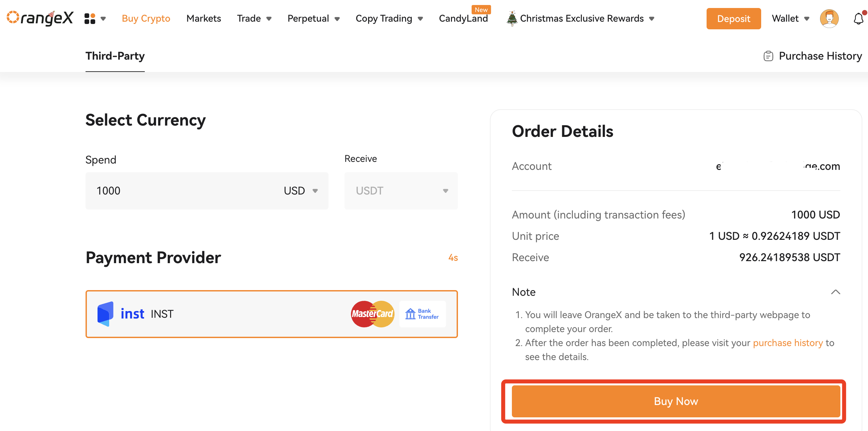Open the apps grid menu icon
Viewport: 868px width, 431px height.
click(90, 19)
